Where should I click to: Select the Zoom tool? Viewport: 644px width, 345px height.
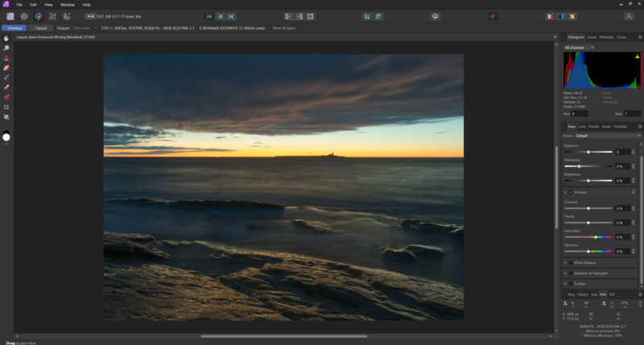(x=6, y=48)
